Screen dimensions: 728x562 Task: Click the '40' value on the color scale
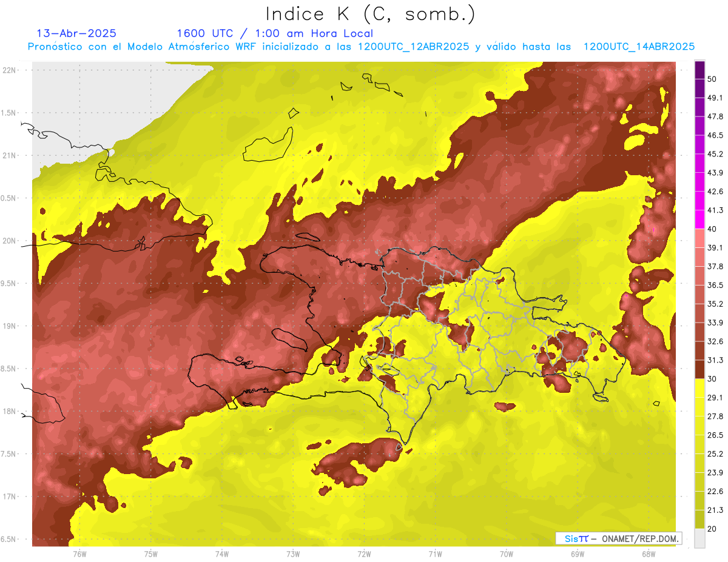click(712, 229)
